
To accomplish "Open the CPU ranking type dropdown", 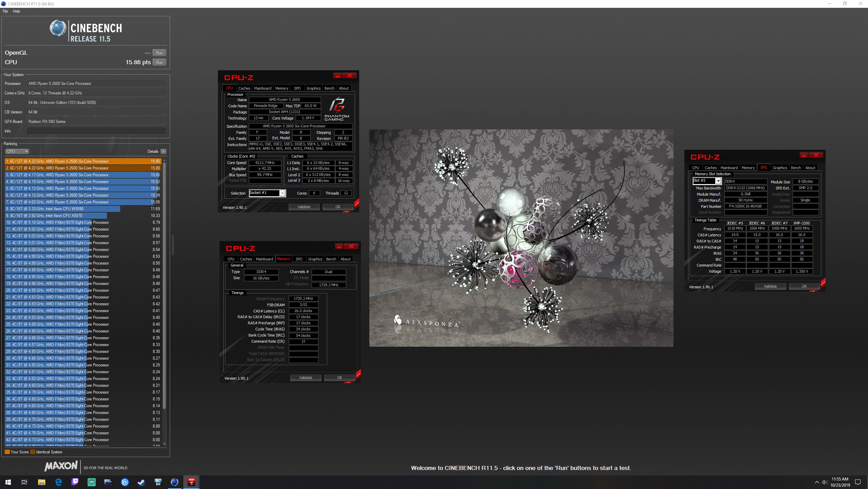I will pos(17,151).
